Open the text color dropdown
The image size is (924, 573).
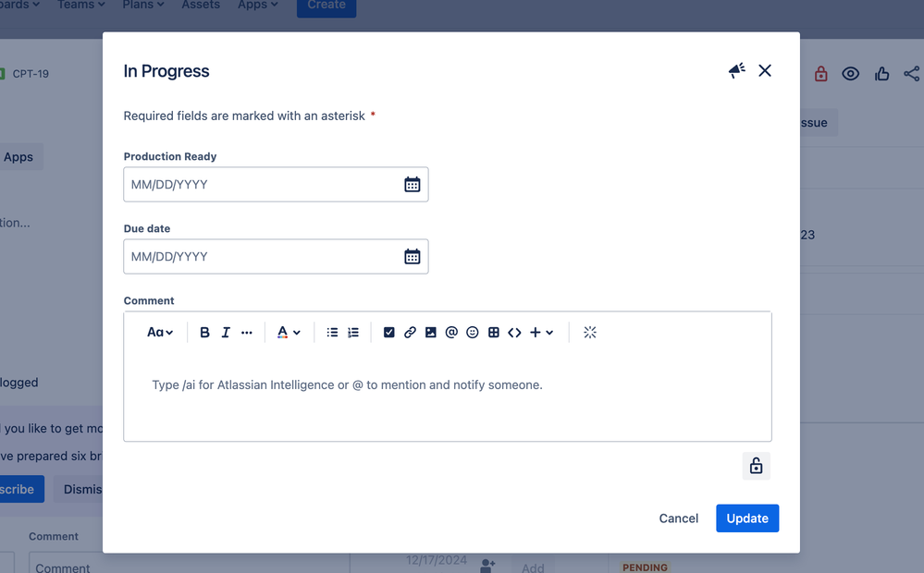[x=289, y=333]
